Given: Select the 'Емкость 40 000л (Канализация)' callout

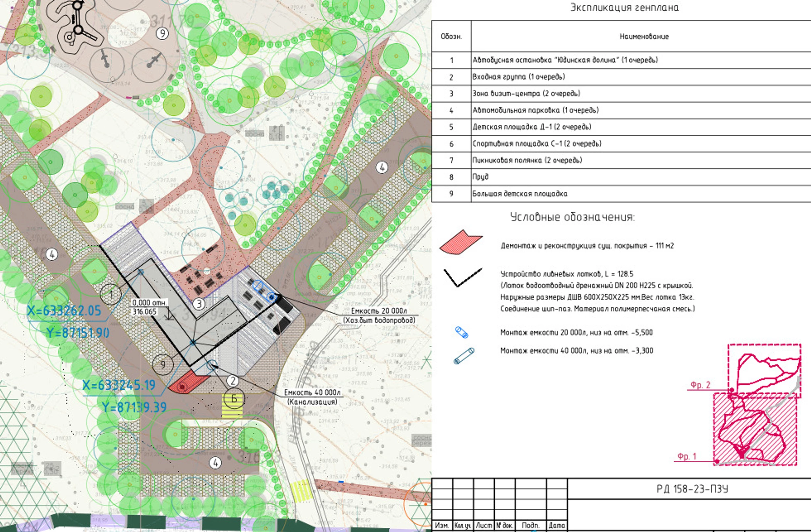Looking at the screenshot, I should pyautogui.click(x=313, y=398).
